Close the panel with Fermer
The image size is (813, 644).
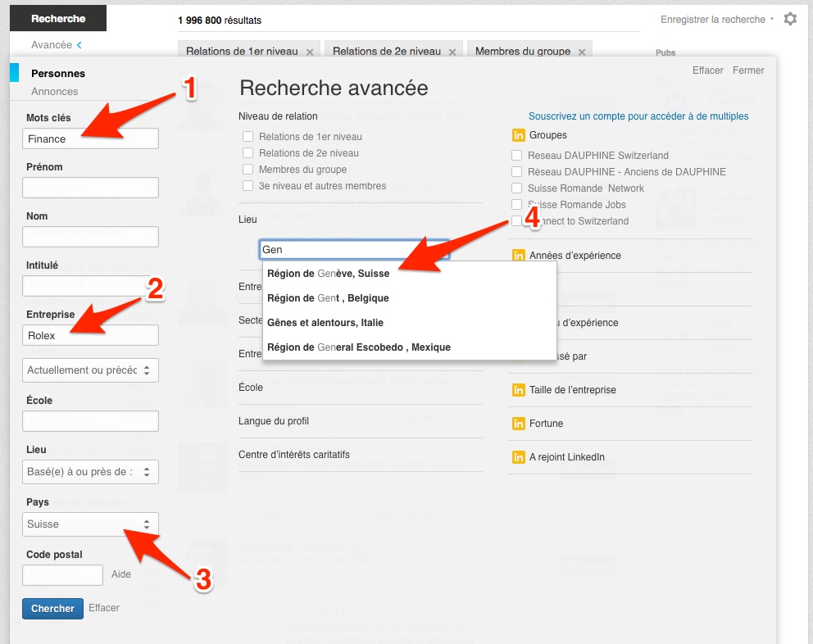pyautogui.click(x=748, y=70)
